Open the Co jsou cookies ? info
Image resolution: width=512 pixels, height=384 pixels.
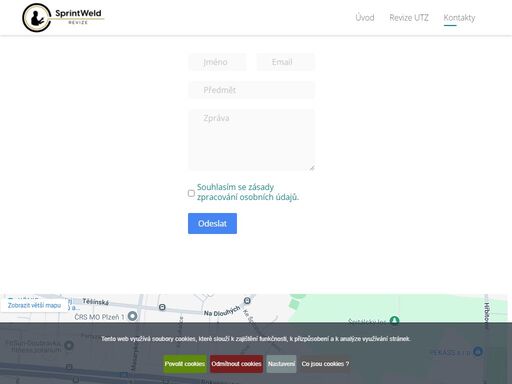pos(325,364)
